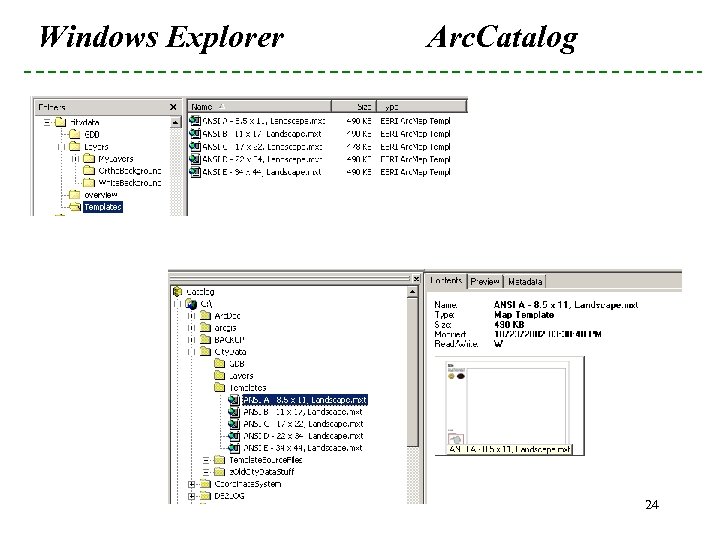Collapse the CityData folder in ArcCatalog

tap(191, 352)
